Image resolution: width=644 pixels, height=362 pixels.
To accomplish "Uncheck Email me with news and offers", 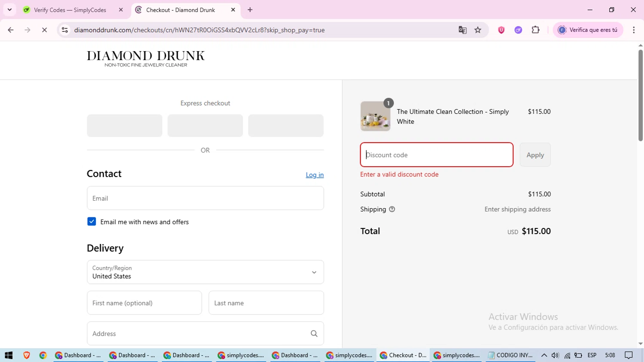I will [x=91, y=222].
